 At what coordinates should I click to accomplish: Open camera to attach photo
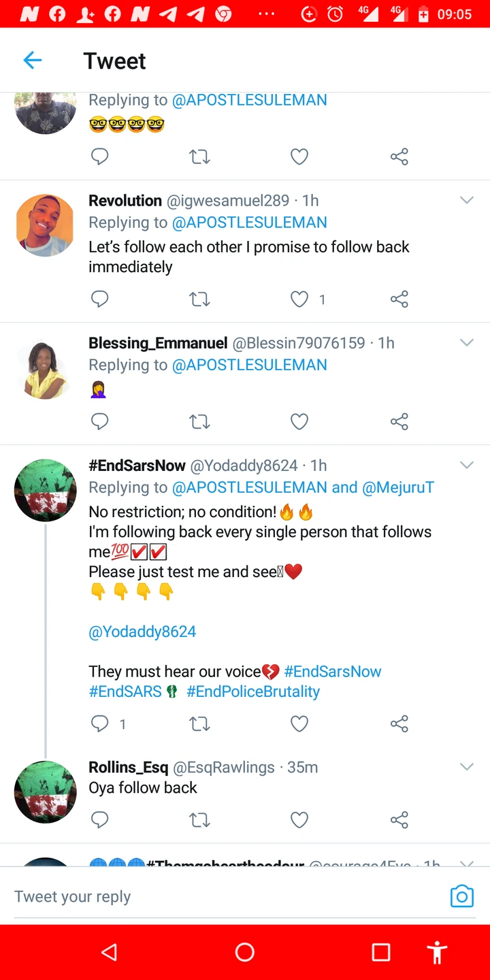tap(461, 896)
